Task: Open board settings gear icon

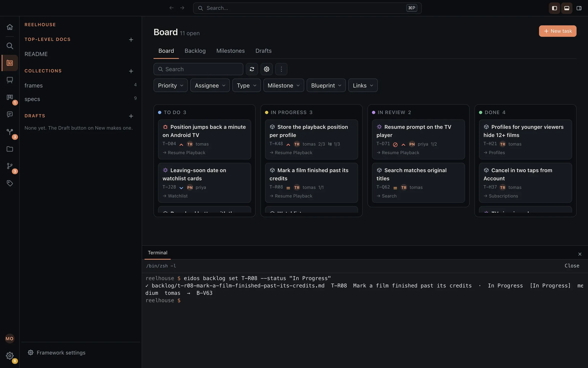Action: point(267,69)
